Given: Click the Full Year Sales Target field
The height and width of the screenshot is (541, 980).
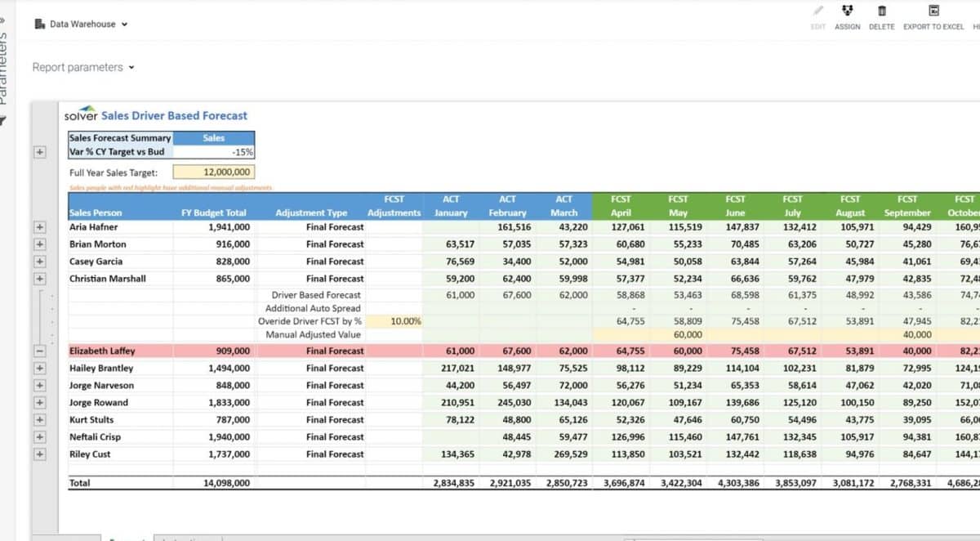Looking at the screenshot, I should click(x=214, y=172).
